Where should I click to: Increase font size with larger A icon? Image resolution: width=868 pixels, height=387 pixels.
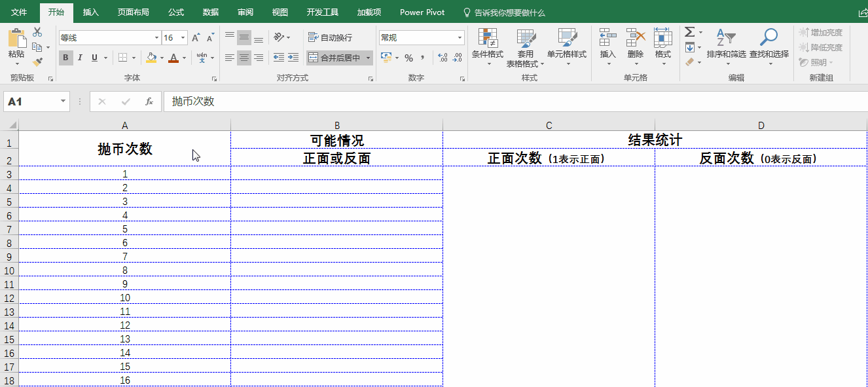[196, 38]
